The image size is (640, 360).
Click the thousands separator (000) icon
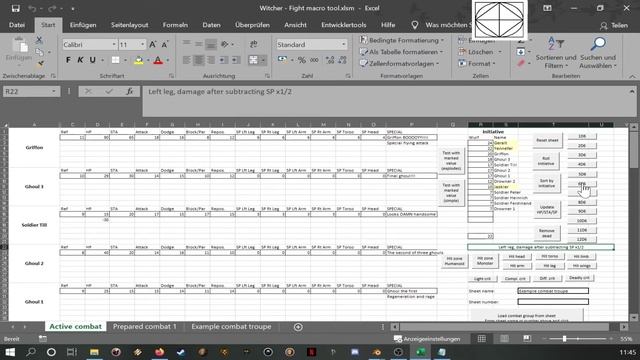314,60
